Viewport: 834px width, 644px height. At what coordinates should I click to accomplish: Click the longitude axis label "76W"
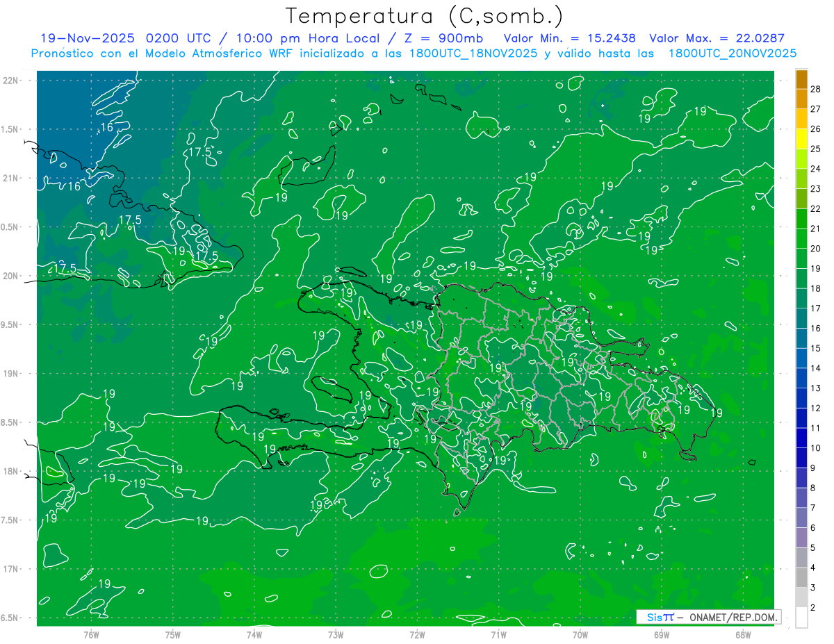[x=91, y=635]
